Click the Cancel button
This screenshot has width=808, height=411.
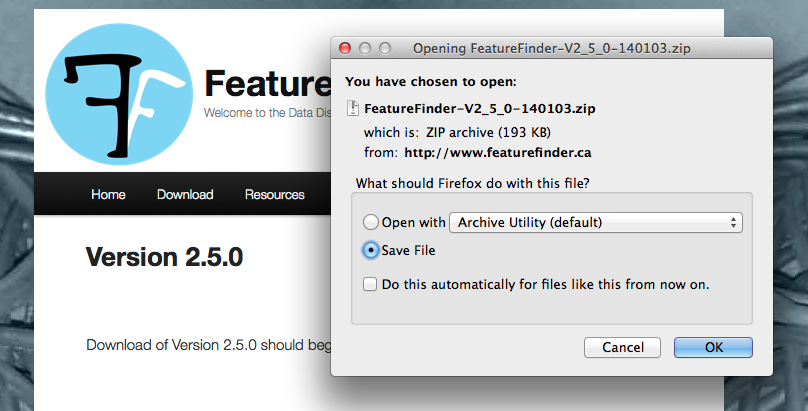(622, 348)
